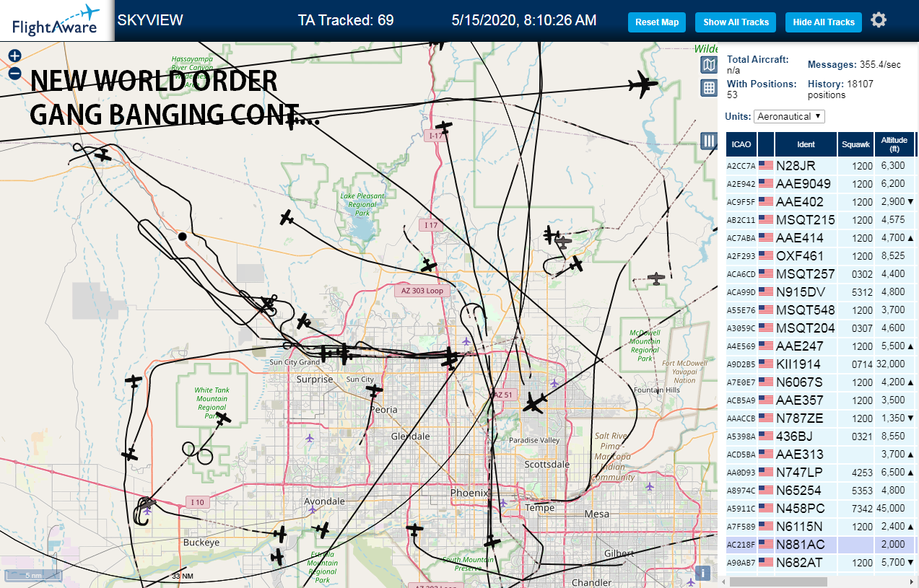Select the 436BJ aircraft row
919x588 pixels.
[821, 436]
